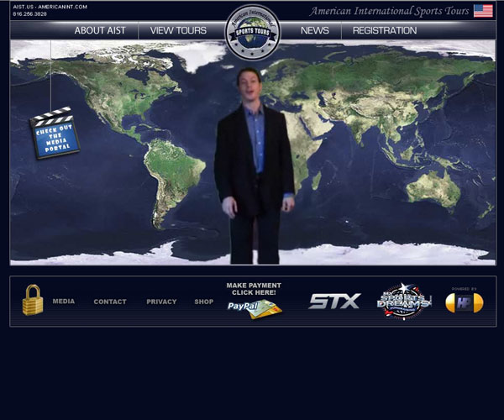Open the Registration page

(385, 30)
